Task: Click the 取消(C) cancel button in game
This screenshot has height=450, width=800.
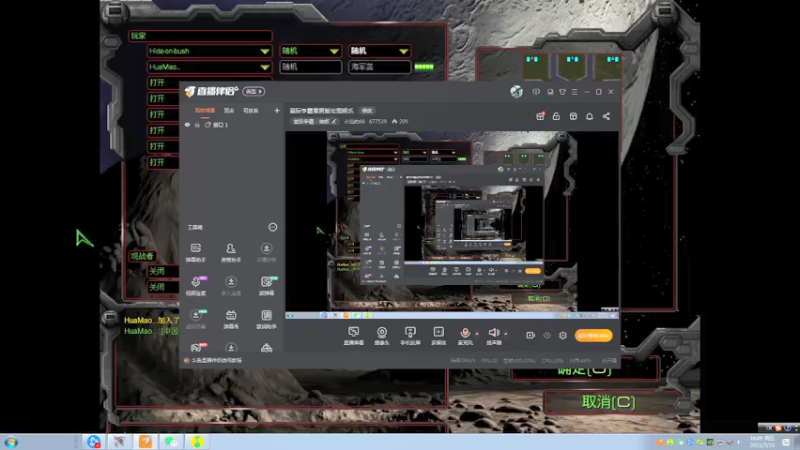Action: tap(609, 402)
